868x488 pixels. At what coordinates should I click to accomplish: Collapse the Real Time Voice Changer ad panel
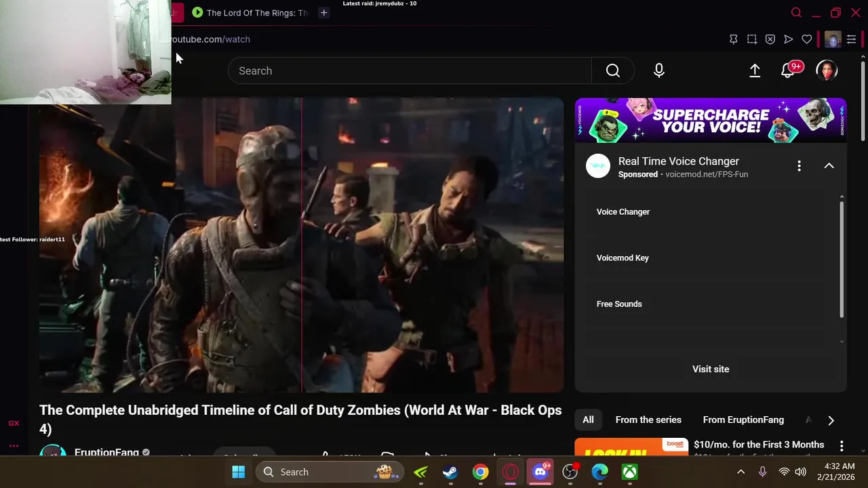pyautogui.click(x=829, y=166)
